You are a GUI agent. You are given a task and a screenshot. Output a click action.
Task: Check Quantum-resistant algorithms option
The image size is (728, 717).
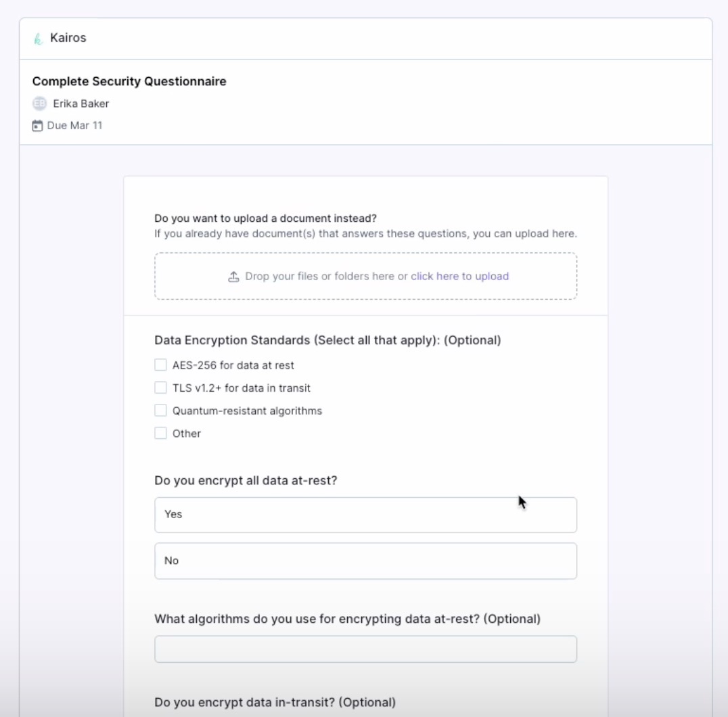point(160,410)
